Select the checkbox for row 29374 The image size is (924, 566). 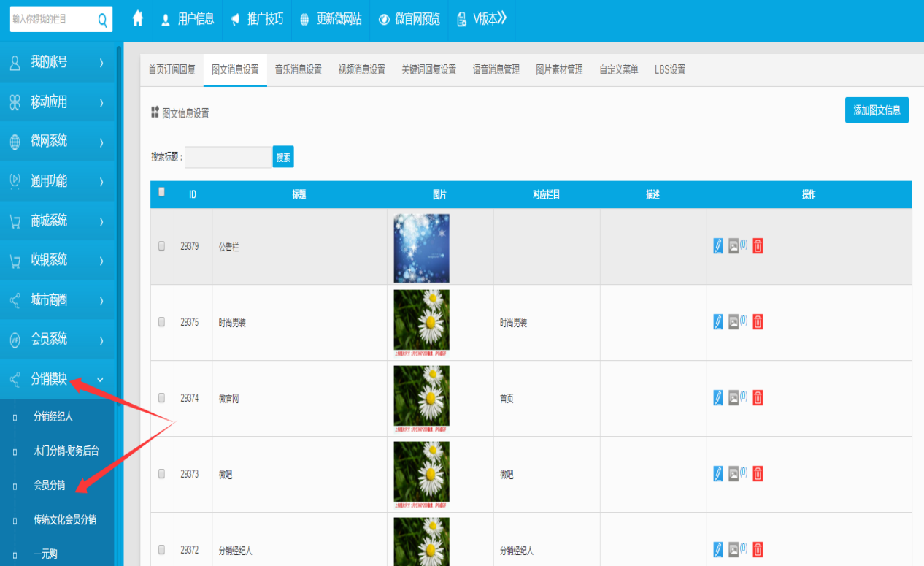click(162, 398)
